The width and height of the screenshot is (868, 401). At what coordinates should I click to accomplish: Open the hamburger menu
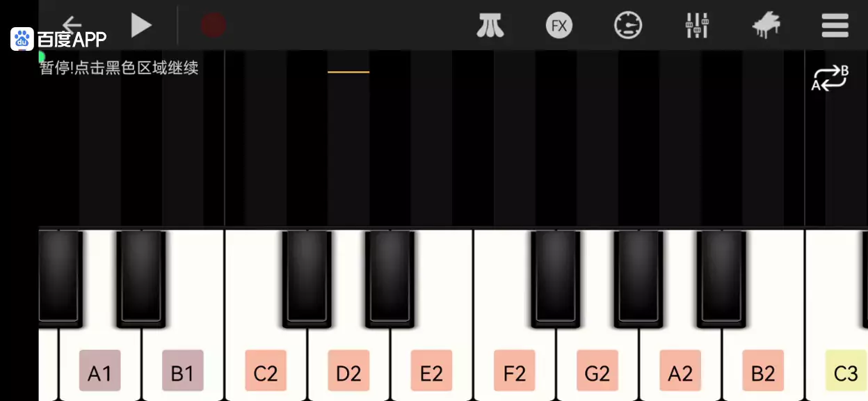(835, 26)
